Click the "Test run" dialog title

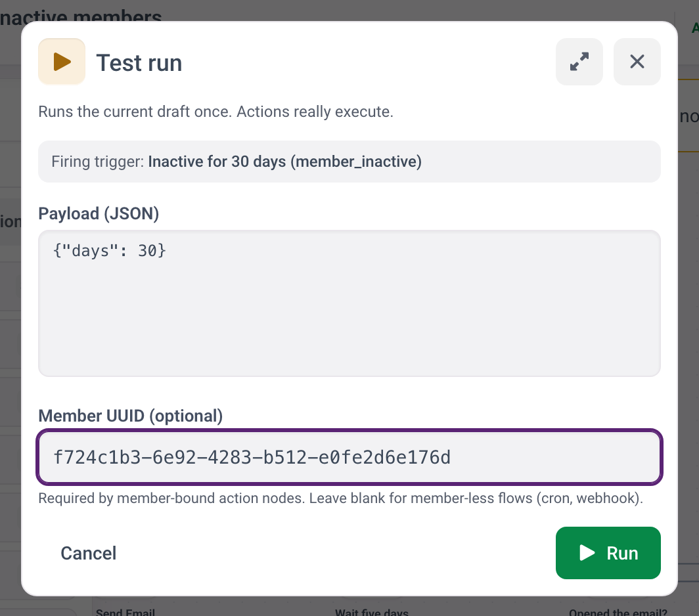pos(139,62)
